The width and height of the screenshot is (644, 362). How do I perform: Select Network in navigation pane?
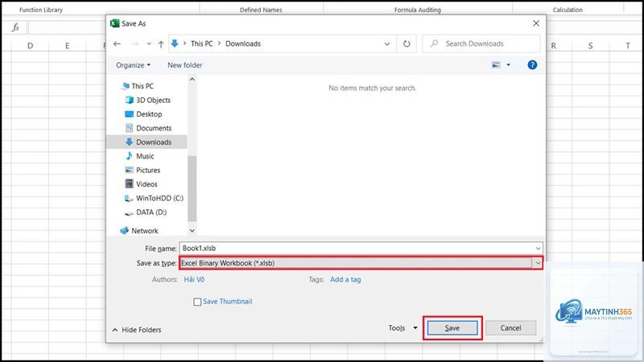[144, 231]
